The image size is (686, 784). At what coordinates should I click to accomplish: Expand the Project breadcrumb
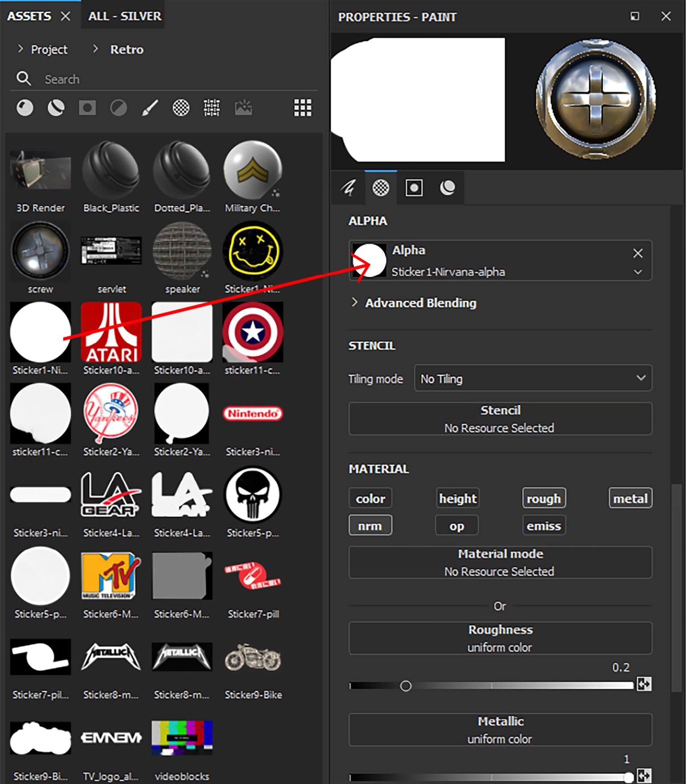click(20, 49)
